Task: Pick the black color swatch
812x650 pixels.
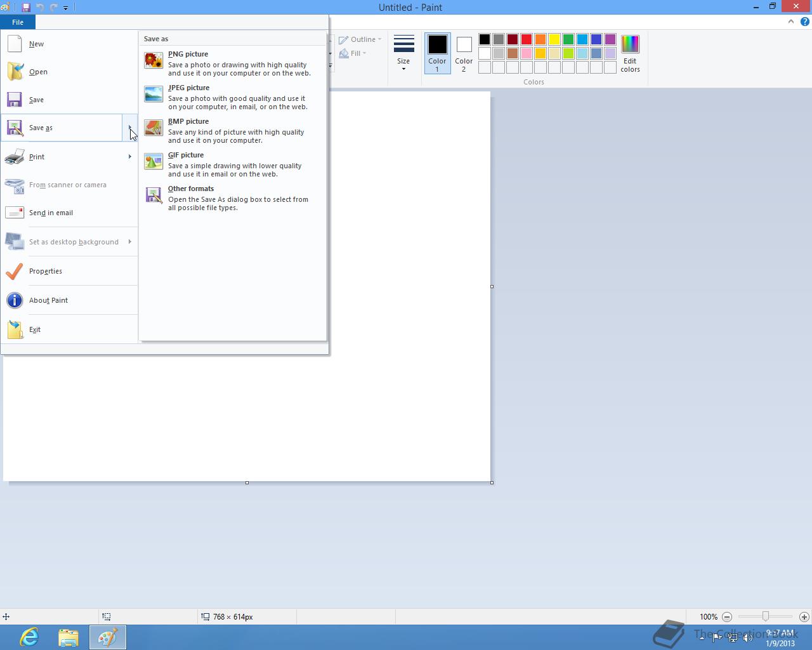Action: pyautogui.click(x=485, y=39)
